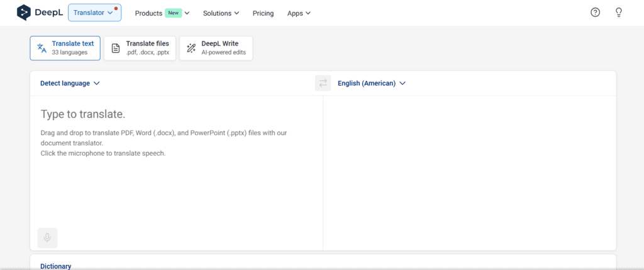This screenshot has height=270, width=644.
Task: Open the Apps menu
Action: pos(299,13)
